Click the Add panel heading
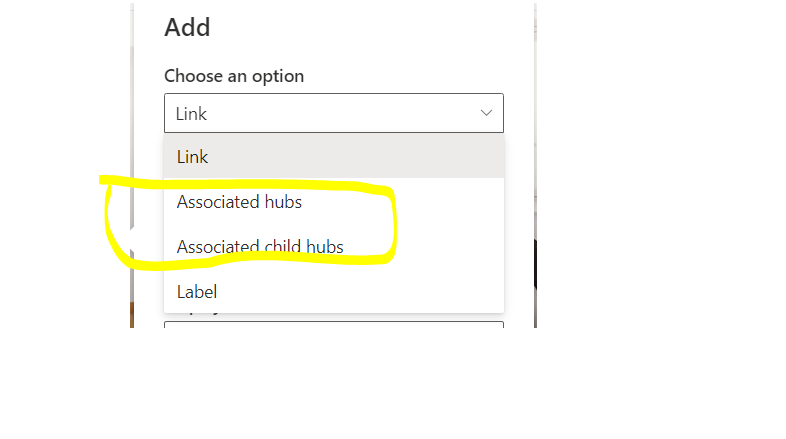This screenshot has width=786, height=439. coord(187,27)
